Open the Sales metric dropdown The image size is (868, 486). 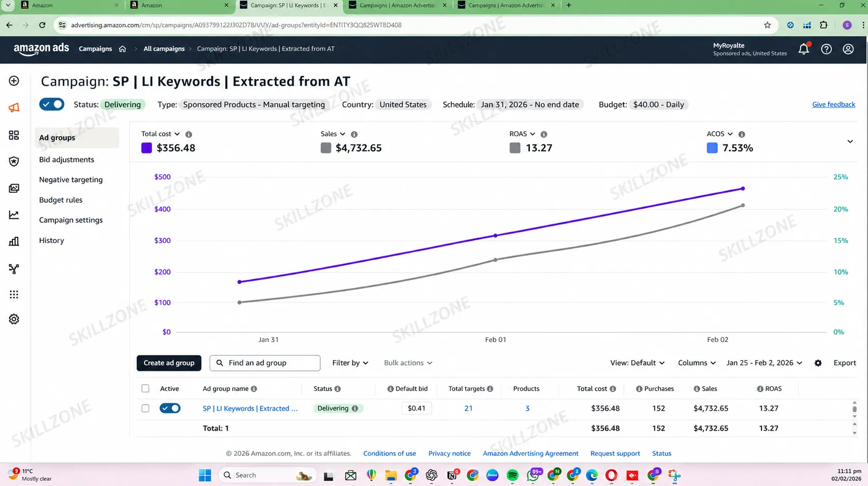point(333,134)
